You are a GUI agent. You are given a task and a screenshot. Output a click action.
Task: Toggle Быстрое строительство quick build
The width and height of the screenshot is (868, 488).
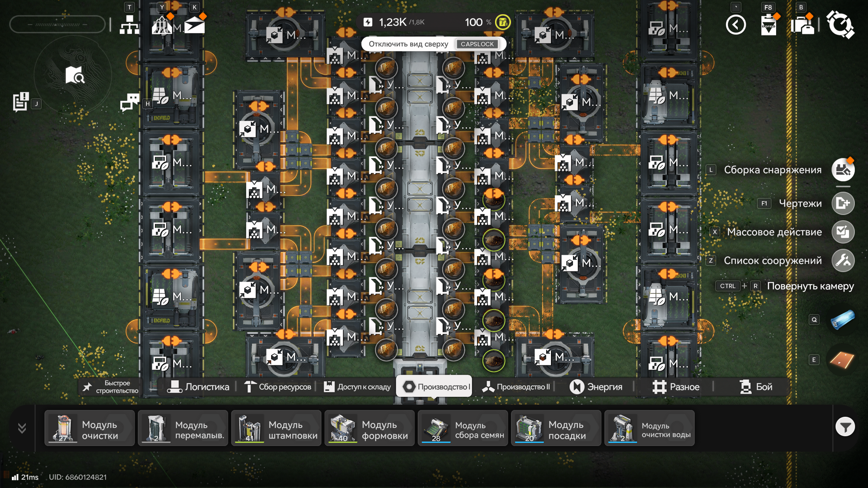point(111,387)
